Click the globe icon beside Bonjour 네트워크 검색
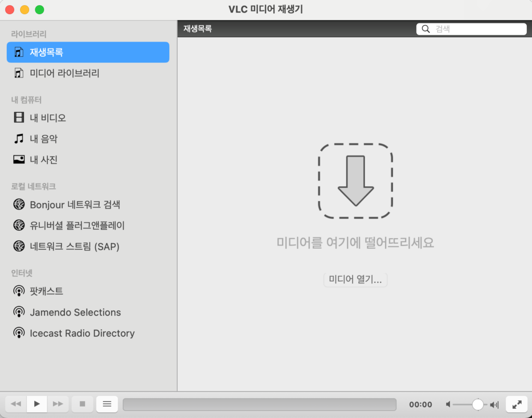532x418 pixels. [19, 204]
